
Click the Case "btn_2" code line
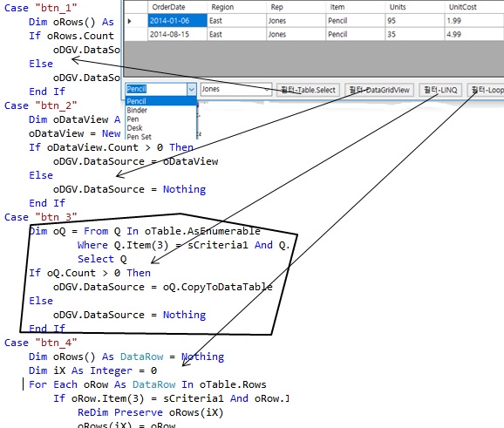coord(40,105)
